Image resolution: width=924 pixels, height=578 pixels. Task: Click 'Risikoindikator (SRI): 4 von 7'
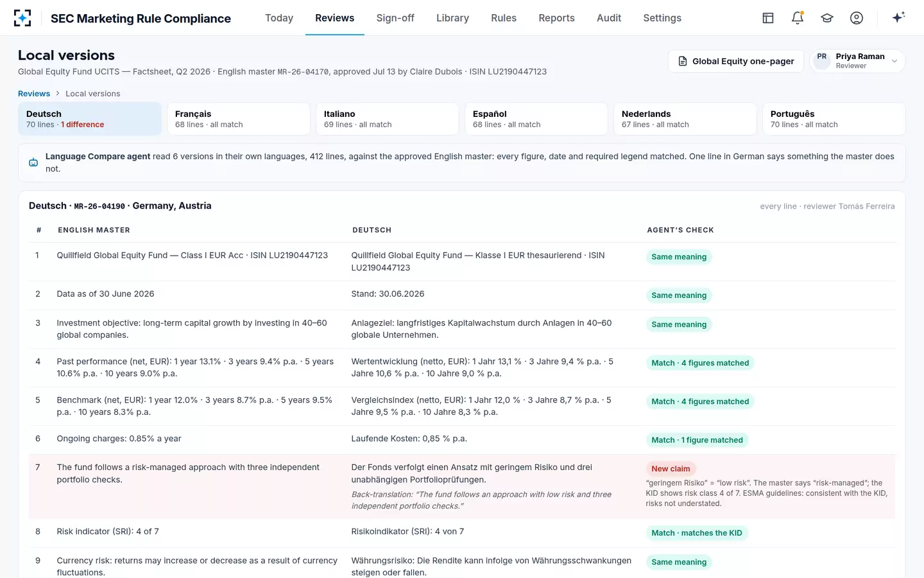coord(407,532)
